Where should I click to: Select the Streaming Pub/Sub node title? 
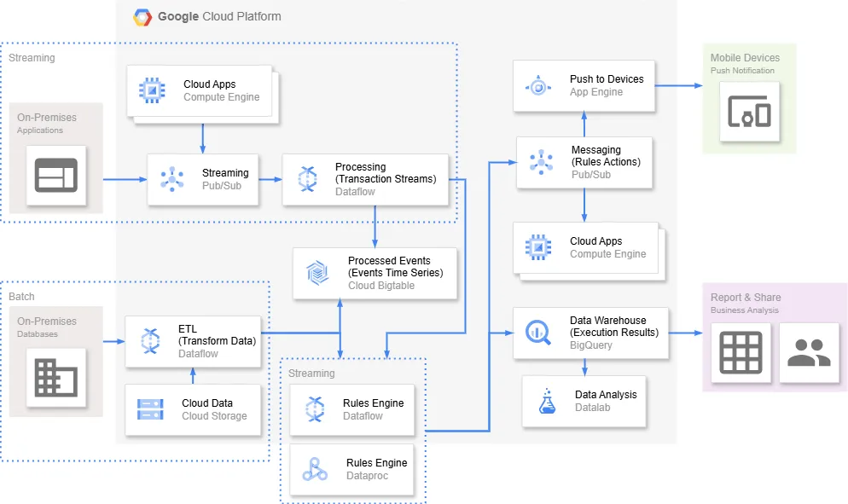point(225,173)
